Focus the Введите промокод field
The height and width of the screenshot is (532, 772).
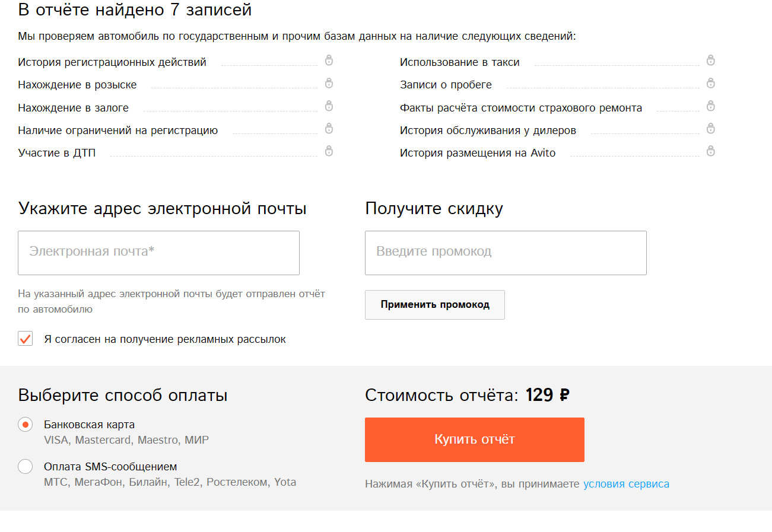tap(505, 253)
